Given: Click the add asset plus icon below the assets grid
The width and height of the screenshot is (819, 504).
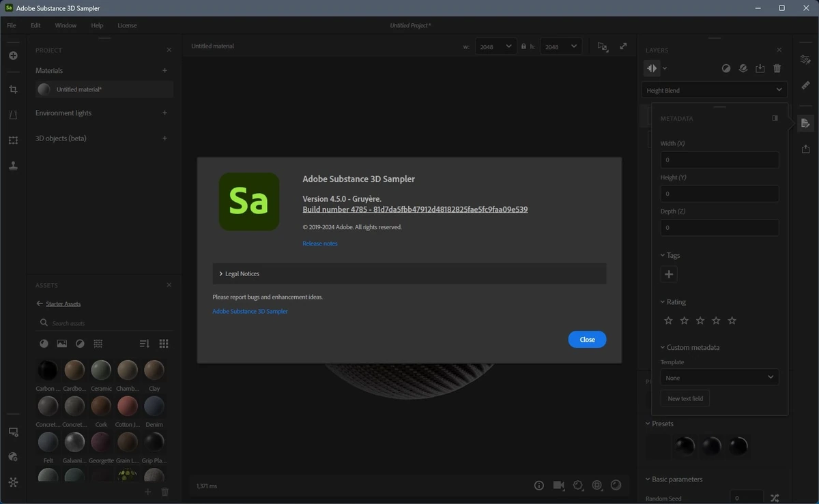Looking at the screenshot, I should pyautogui.click(x=148, y=492).
